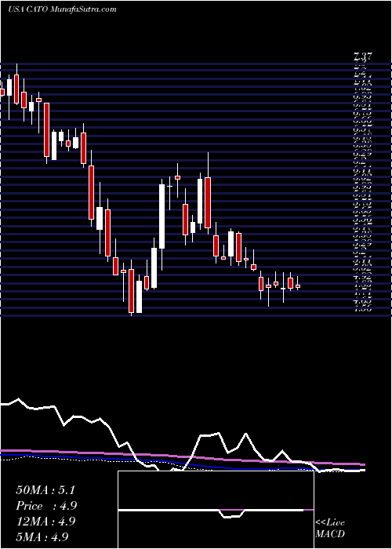Click the '5MA : 4.9' readout

tap(42, 536)
